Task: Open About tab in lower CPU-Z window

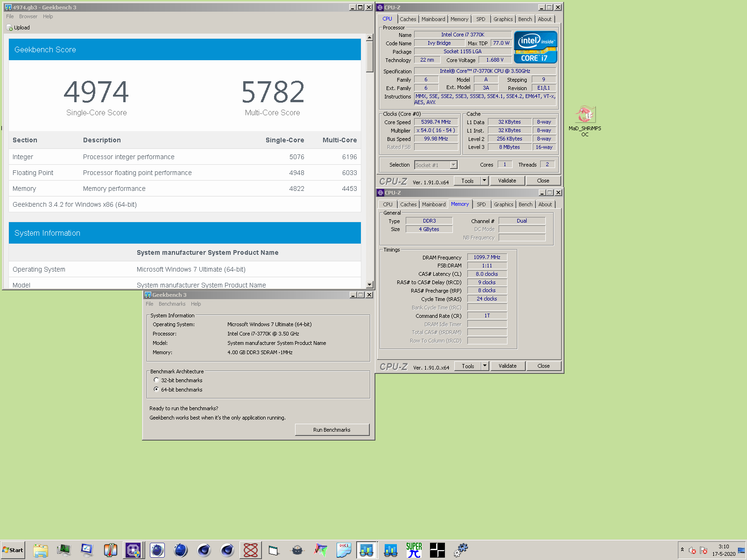Action: [545, 204]
